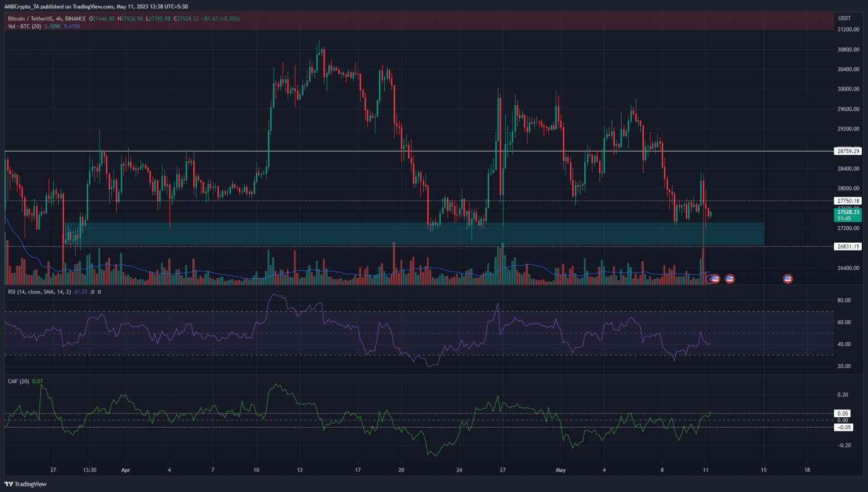Open the middle US flag economic event

(x=730, y=279)
